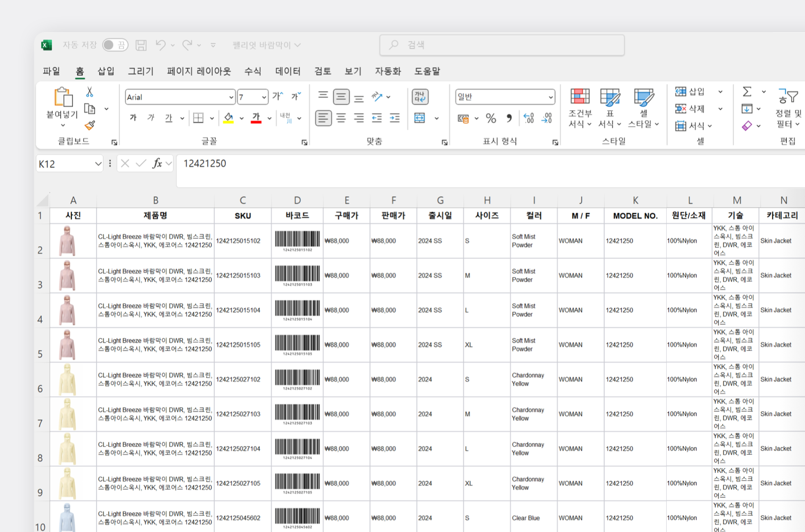This screenshot has width=805, height=532.
Task: Click the accounting currency format icon
Action: 463,119
